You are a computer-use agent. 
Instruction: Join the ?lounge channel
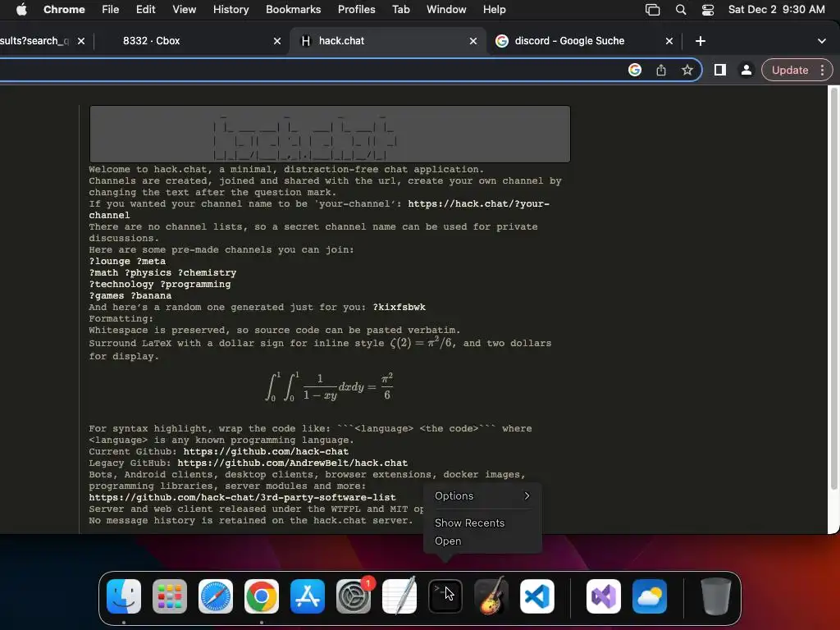[x=109, y=261]
